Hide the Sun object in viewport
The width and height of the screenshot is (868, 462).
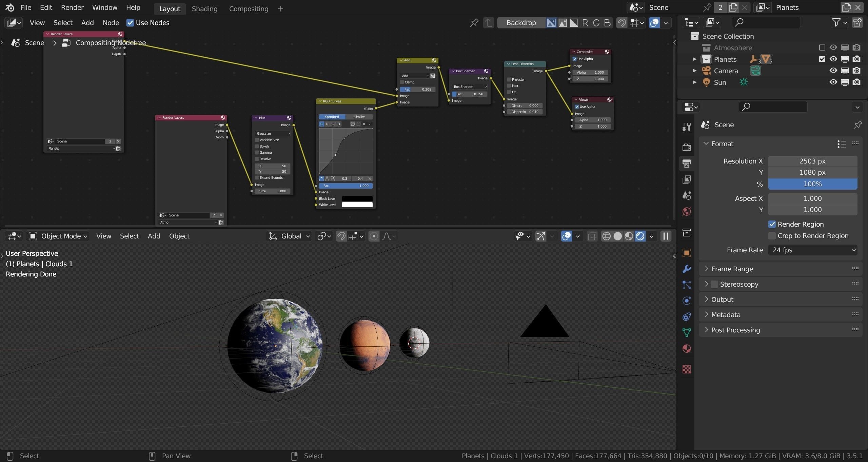tap(833, 82)
